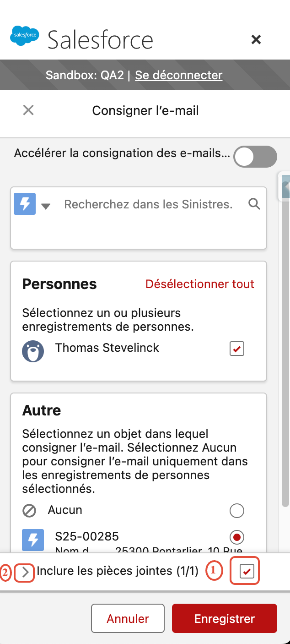Image resolution: width=290 pixels, height=644 pixels.
Task: Click the Se déconnecter link
Action: point(179,75)
